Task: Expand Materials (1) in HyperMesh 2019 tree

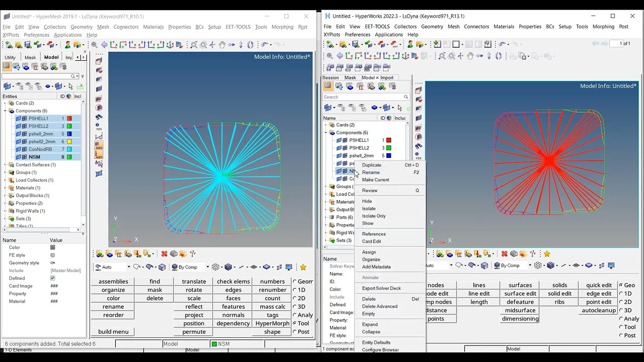Action: (x=5, y=188)
